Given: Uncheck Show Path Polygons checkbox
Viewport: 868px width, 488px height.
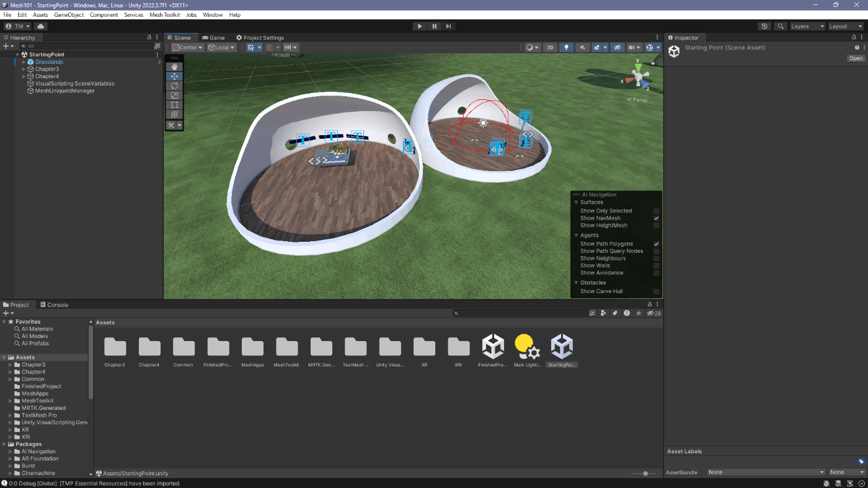Looking at the screenshot, I should tap(656, 244).
